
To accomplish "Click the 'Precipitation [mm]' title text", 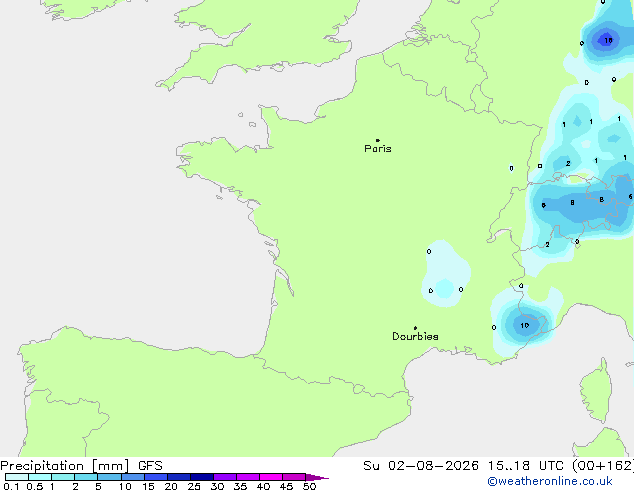I will [x=65, y=466].
